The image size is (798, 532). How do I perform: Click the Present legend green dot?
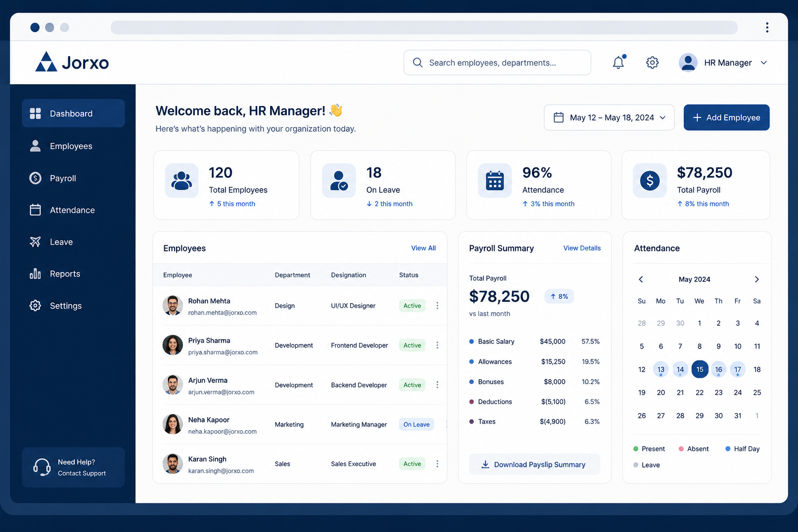pos(636,448)
